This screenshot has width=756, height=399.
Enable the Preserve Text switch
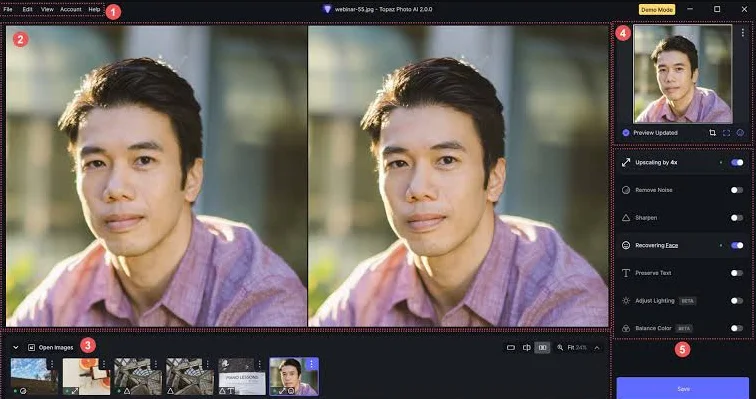tap(737, 273)
